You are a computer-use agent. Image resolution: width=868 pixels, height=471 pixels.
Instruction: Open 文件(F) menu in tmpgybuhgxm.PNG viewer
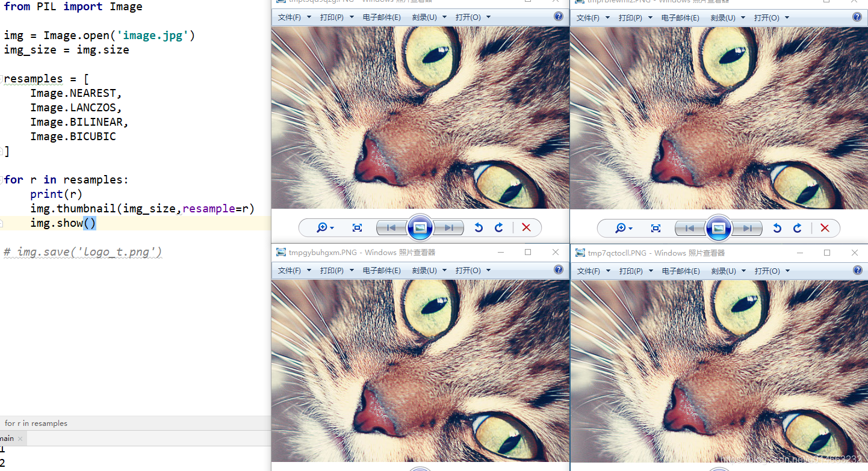pos(294,271)
